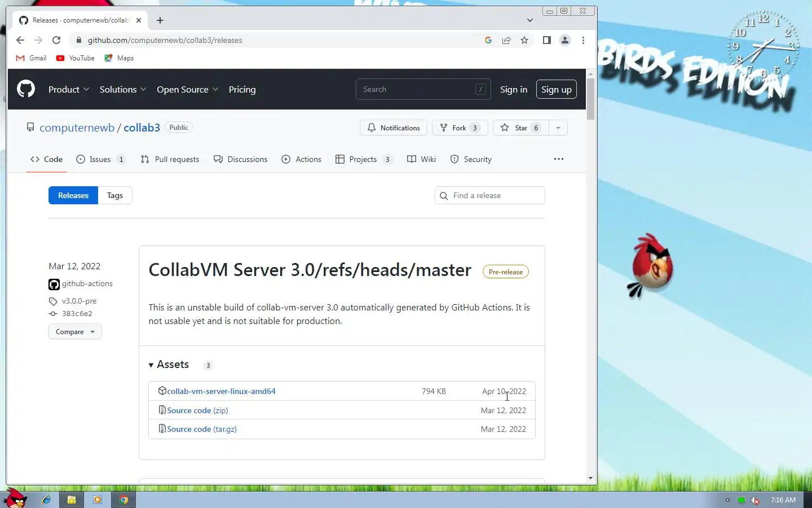The image size is (812, 508).
Task: Focus the Find a release field
Action: pyautogui.click(x=490, y=195)
